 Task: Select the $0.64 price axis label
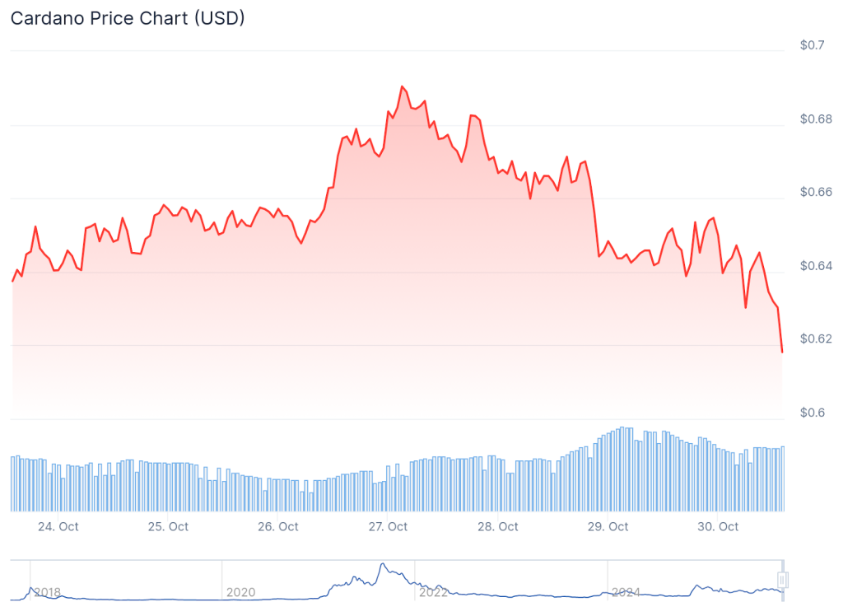(x=816, y=265)
